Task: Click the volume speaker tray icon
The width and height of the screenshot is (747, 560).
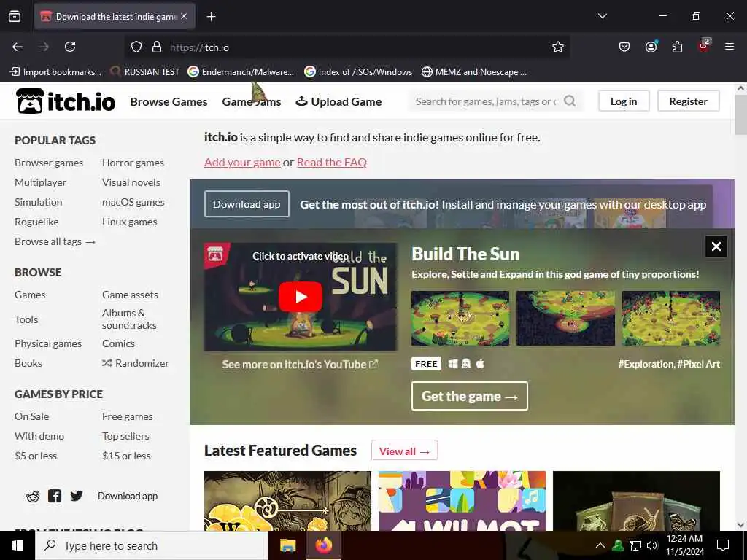Action: tap(652, 545)
